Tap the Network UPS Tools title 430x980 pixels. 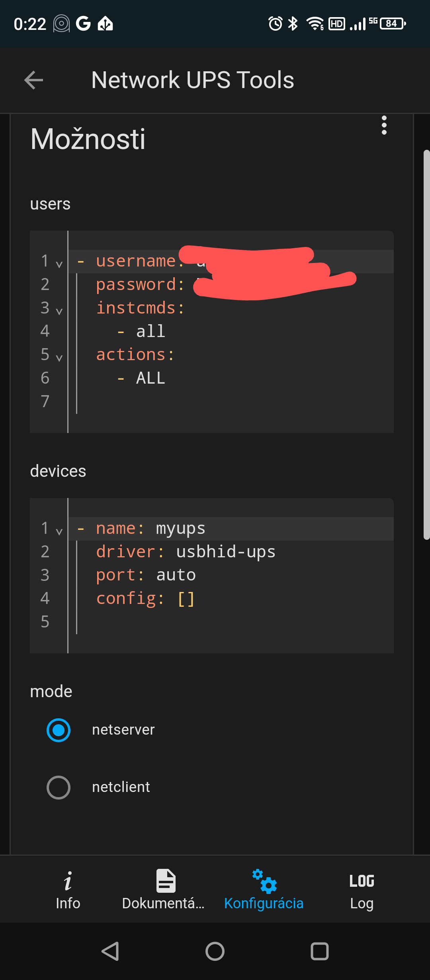click(x=192, y=80)
